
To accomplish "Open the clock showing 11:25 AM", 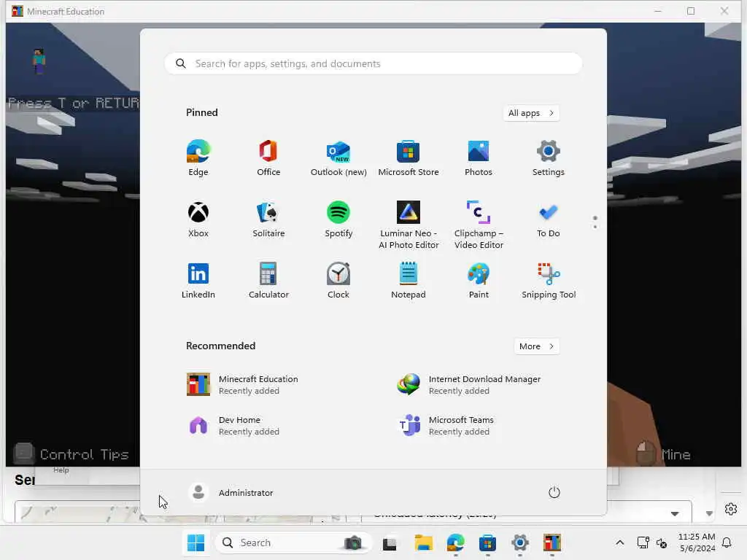I will point(697,542).
